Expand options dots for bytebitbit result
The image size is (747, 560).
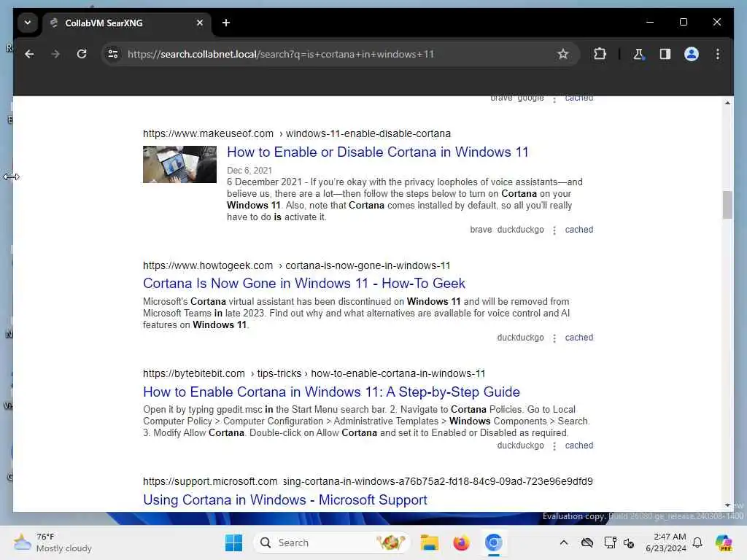[x=554, y=446]
